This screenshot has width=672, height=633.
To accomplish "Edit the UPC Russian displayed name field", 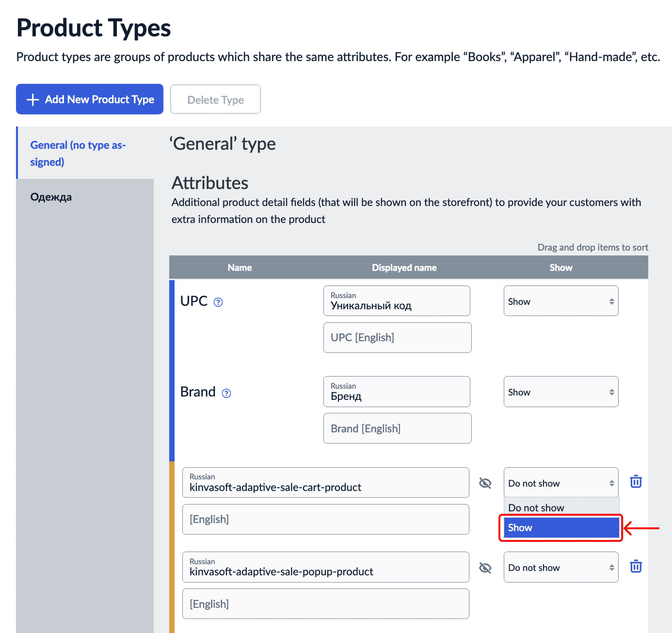I will pos(397,305).
